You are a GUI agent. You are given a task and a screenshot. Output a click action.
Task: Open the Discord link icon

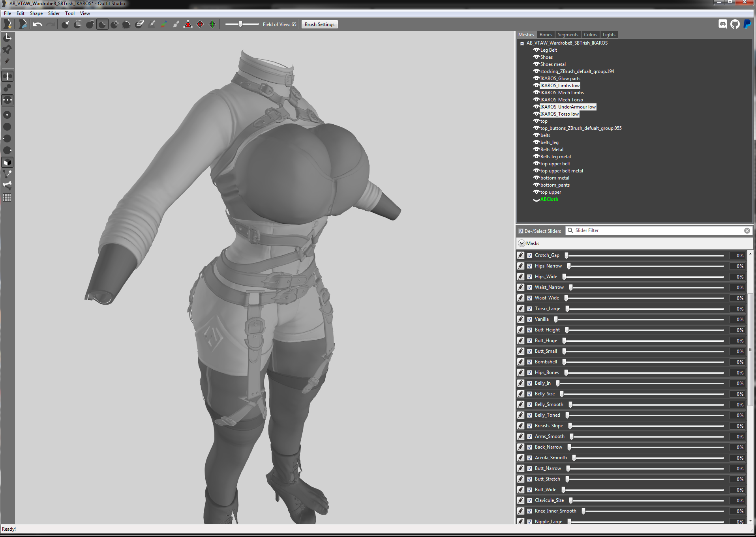tap(722, 24)
